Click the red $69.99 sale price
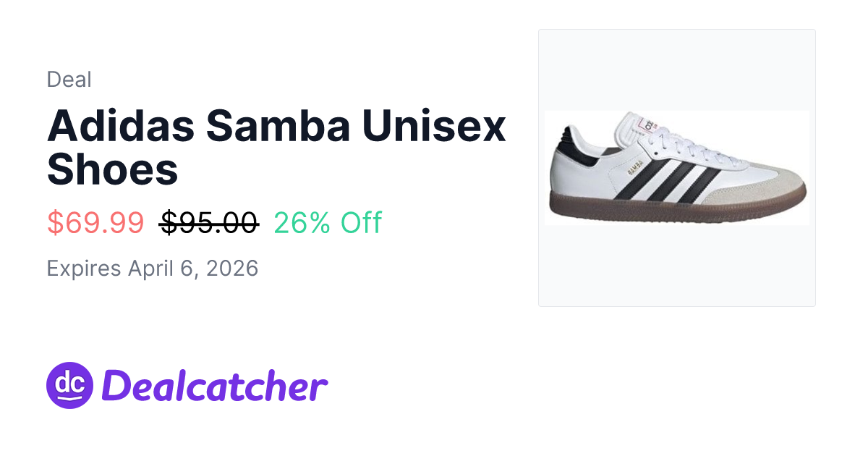 click(x=95, y=223)
